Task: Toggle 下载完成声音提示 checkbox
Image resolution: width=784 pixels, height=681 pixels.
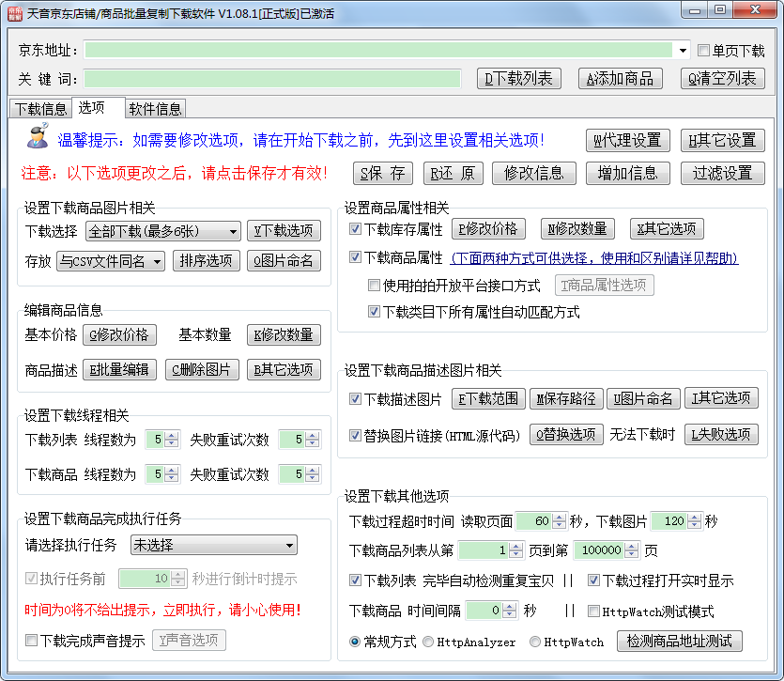Action: [x=32, y=641]
